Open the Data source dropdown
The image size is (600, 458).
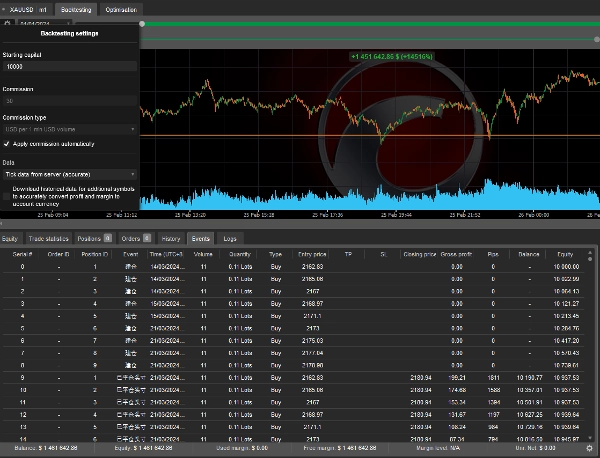pos(69,174)
